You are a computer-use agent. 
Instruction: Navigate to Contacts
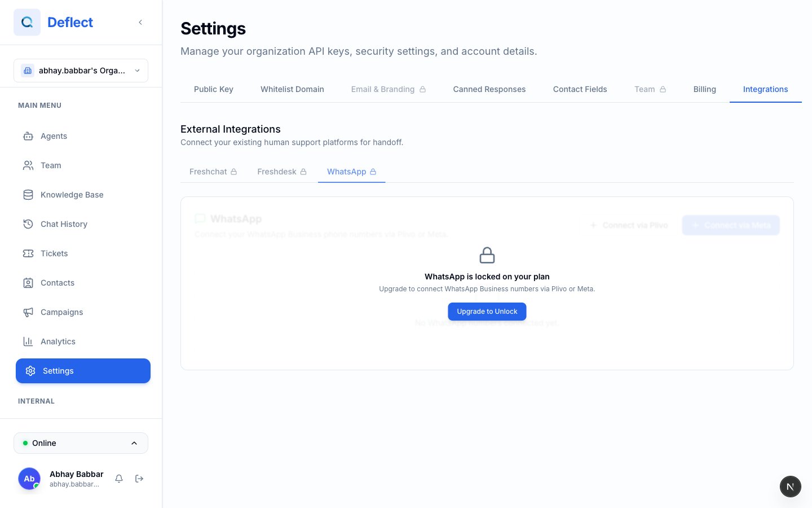click(x=83, y=283)
